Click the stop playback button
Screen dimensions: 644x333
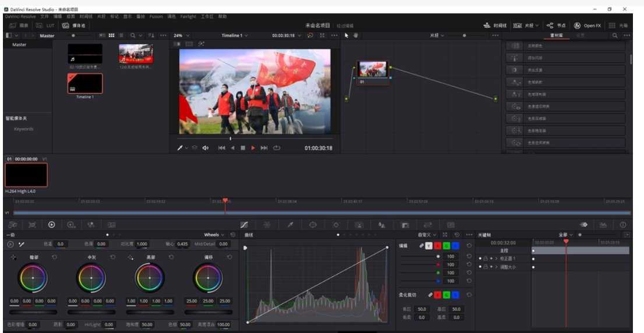click(242, 148)
